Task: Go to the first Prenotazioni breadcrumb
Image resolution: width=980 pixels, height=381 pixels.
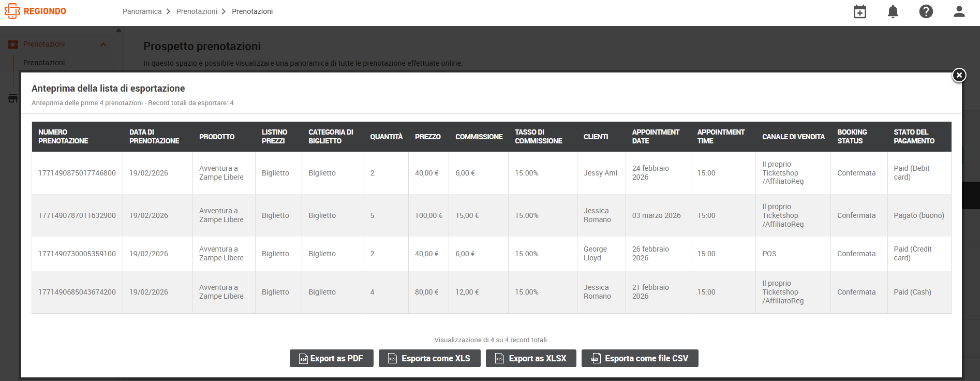Action: (x=197, y=11)
